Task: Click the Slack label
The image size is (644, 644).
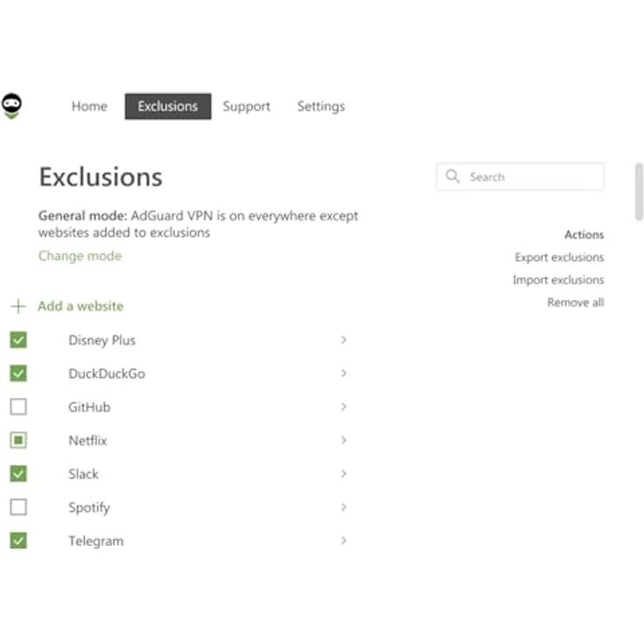Action: pos(83,474)
